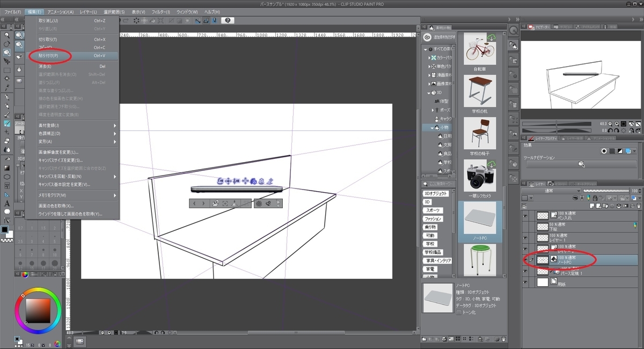Screen dimensions: 644x349
Task: Click next arrow on 3D object launcher bar
Action: 203,203
